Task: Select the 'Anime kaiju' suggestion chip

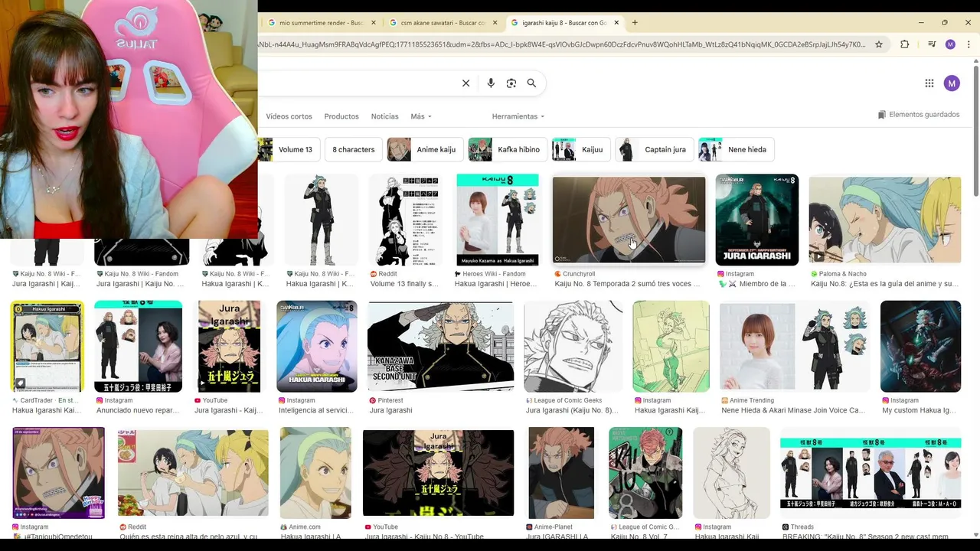Action: (426, 149)
